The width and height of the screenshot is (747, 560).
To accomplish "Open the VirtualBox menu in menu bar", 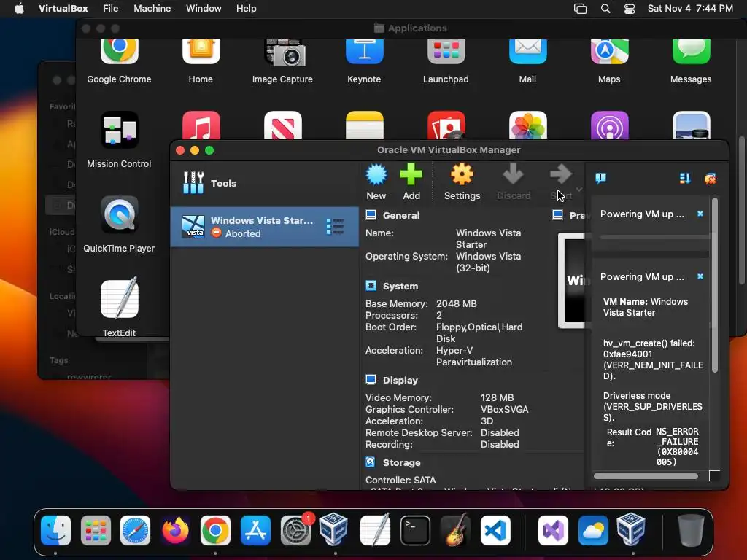I will coord(63,9).
